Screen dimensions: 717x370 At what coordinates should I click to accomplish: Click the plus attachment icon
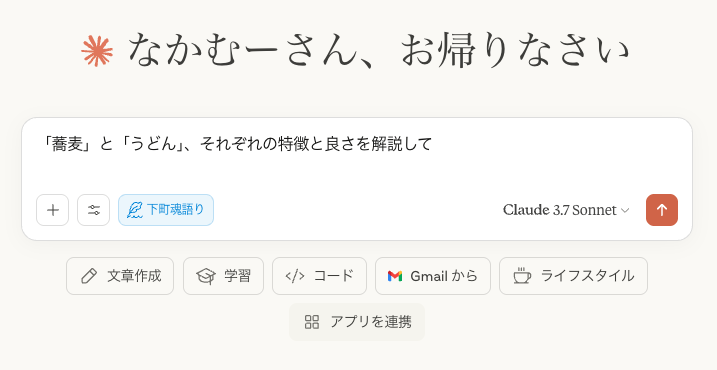pyautogui.click(x=53, y=210)
